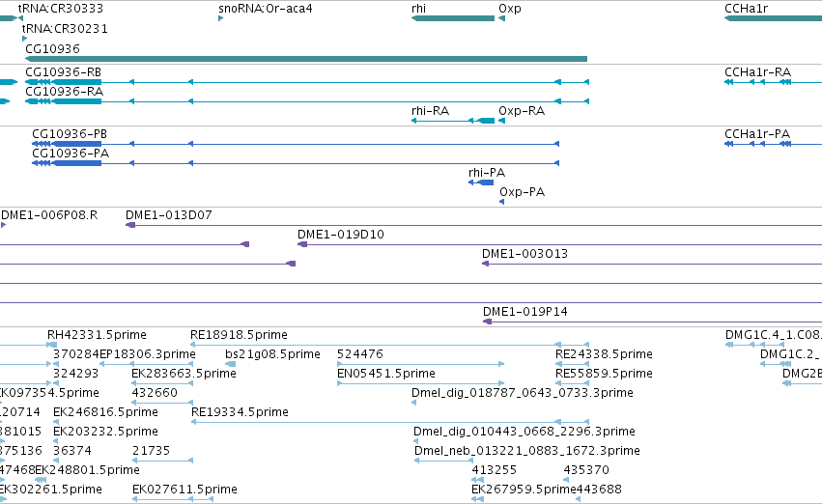Select the rhi gene bar
Viewport: 822px width, 504px height.
tap(453, 18)
